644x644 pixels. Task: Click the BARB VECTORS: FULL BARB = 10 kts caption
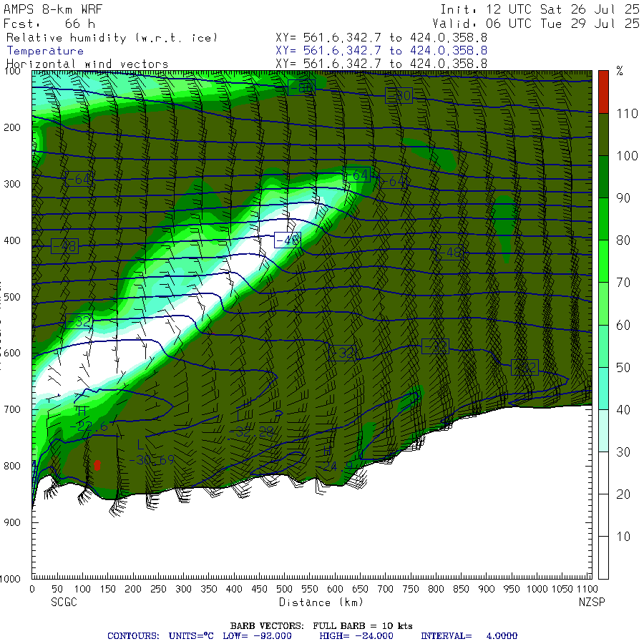coord(321,625)
